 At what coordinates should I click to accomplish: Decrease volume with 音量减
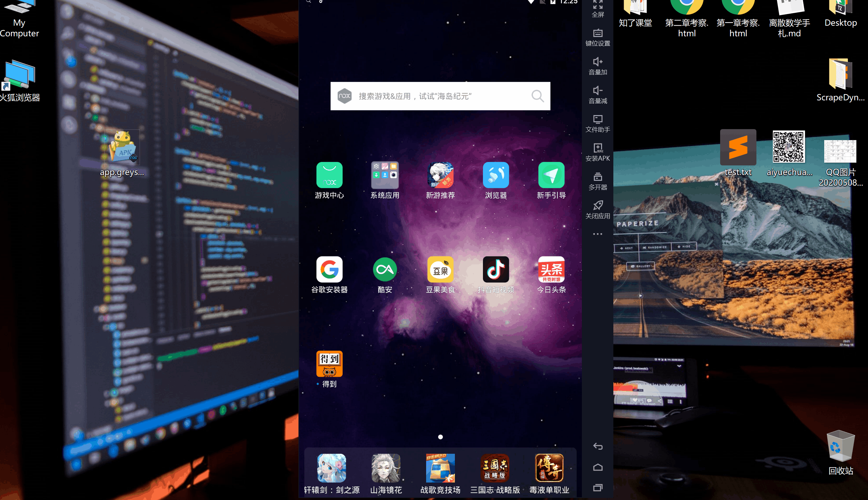point(598,95)
